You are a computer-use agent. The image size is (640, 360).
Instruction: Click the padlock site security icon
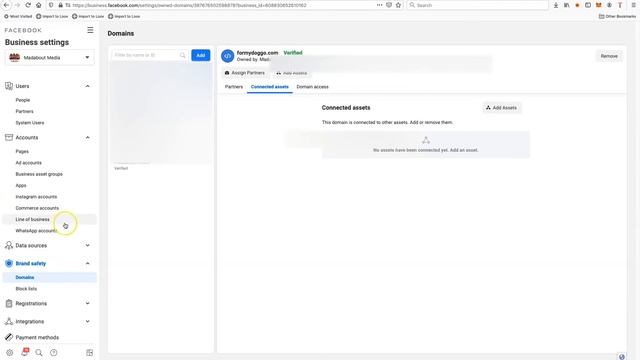point(60,5)
